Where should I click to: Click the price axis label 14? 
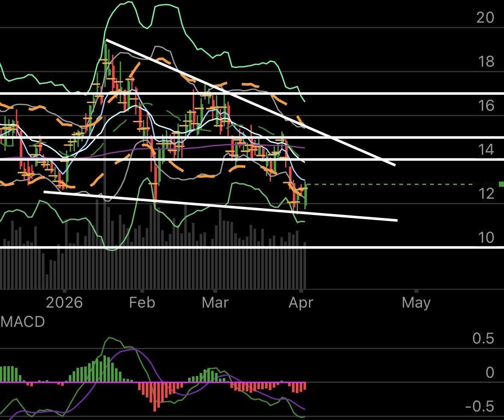click(486, 150)
